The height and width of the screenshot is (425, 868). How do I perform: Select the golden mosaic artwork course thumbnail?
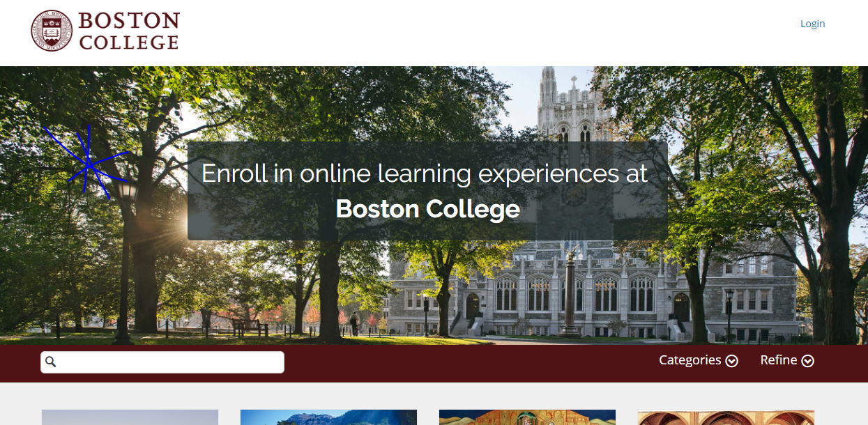click(527, 417)
